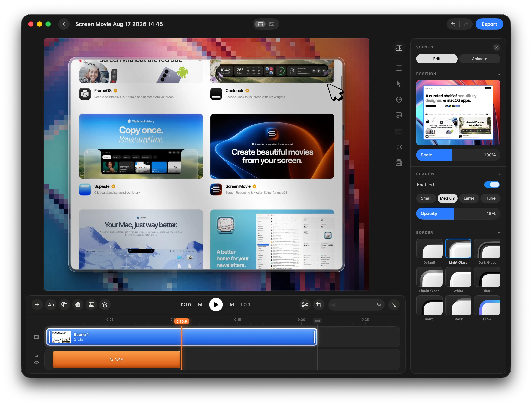Open the film clip settings icon
This screenshot has width=532, height=406.
pos(399,163)
